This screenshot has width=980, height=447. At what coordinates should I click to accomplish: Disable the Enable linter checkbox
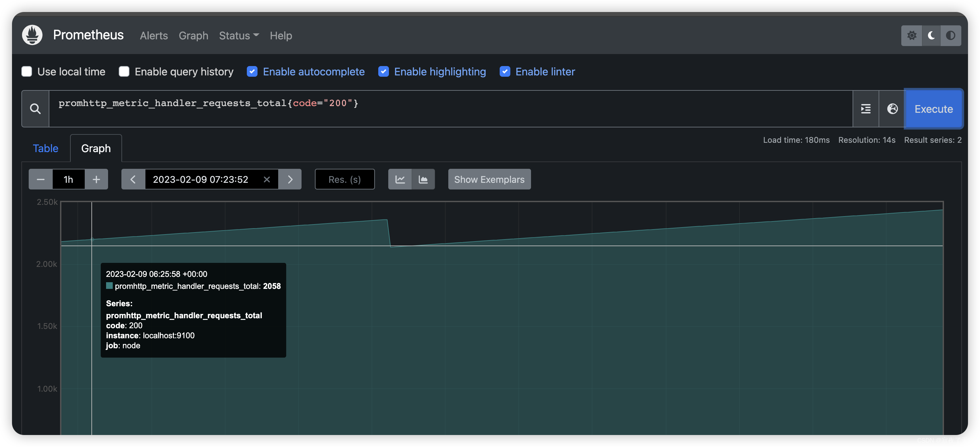pos(506,71)
